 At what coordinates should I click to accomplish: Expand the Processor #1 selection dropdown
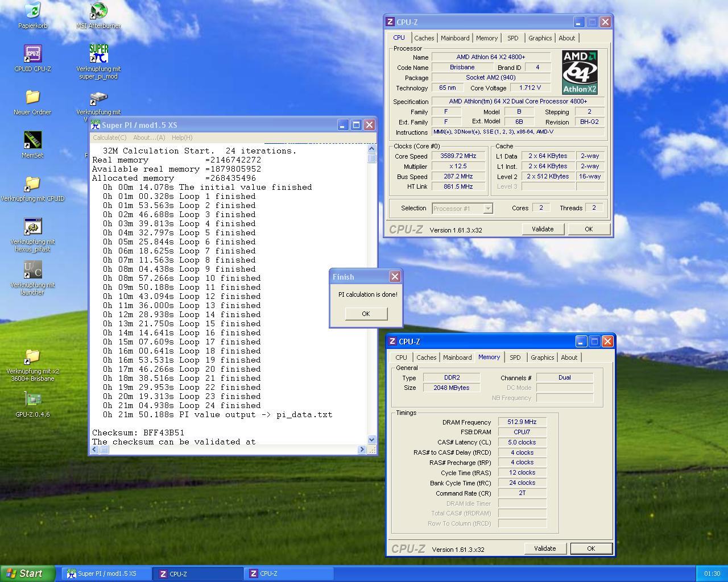[x=487, y=209]
